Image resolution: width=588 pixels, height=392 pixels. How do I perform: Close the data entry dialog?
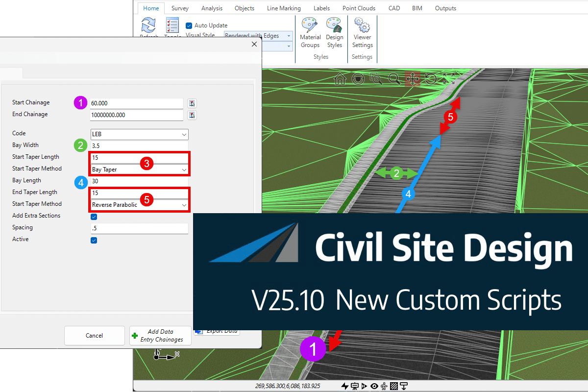(x=254, y=44)
